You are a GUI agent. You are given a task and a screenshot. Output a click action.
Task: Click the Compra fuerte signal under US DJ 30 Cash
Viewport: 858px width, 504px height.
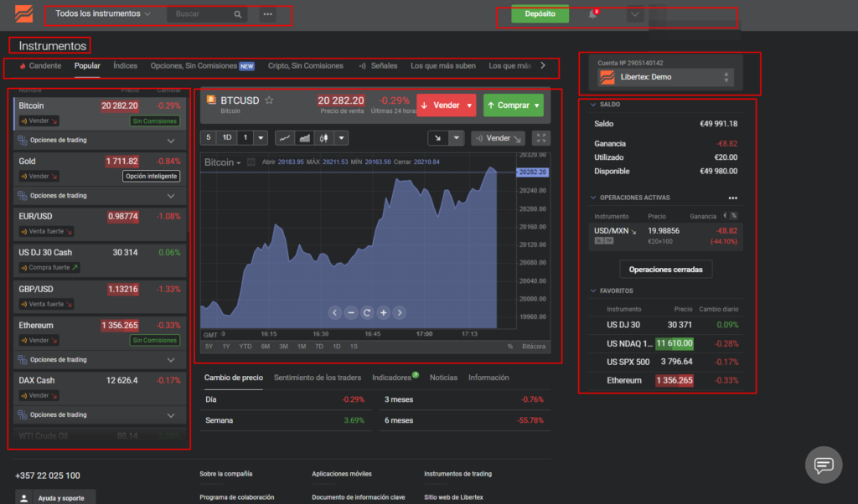pos(49,267)
